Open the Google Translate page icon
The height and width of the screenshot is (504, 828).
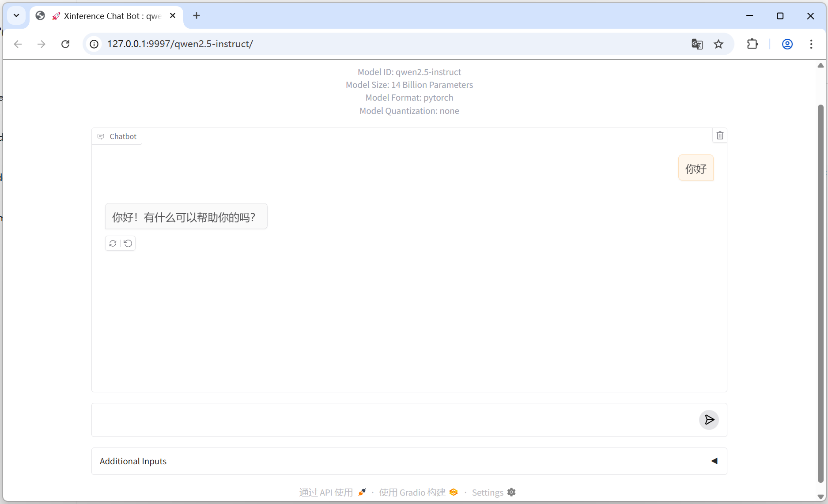(x=697, y=44)
